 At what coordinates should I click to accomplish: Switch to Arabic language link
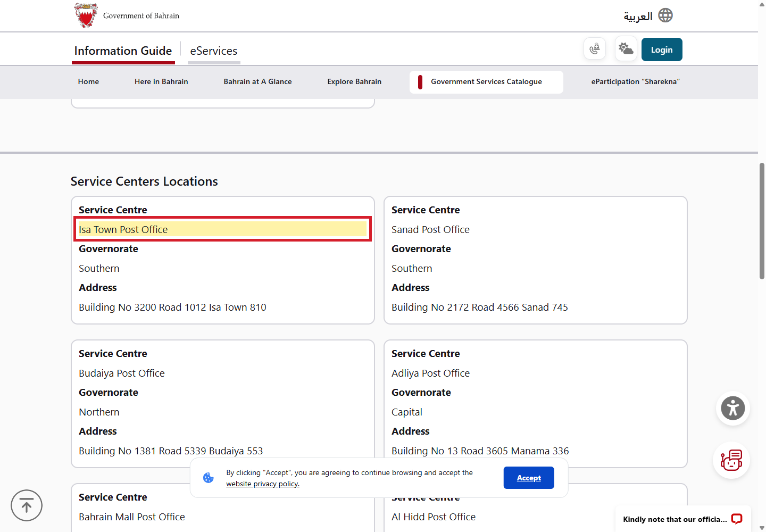pyautogui.click(x=638, y=16)
